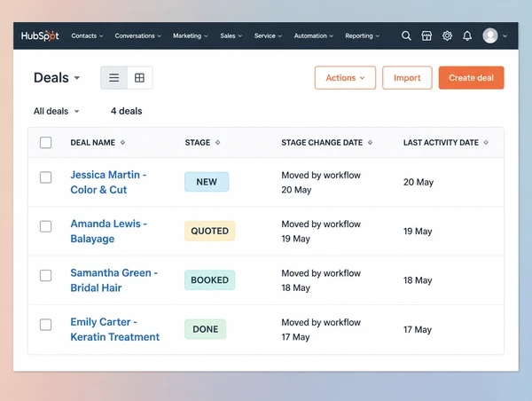Click the LAST ACTIVITY DATE column header
Screen dimensions: 532x401
441,143
